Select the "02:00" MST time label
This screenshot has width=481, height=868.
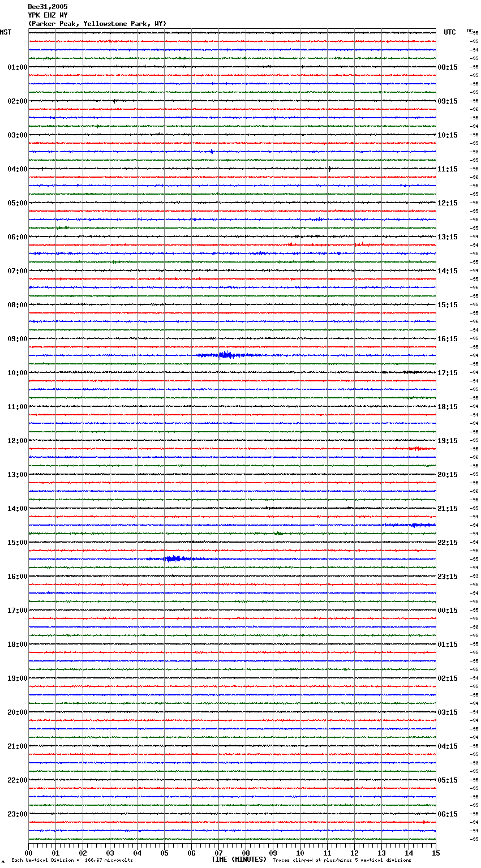click(18, 101)
